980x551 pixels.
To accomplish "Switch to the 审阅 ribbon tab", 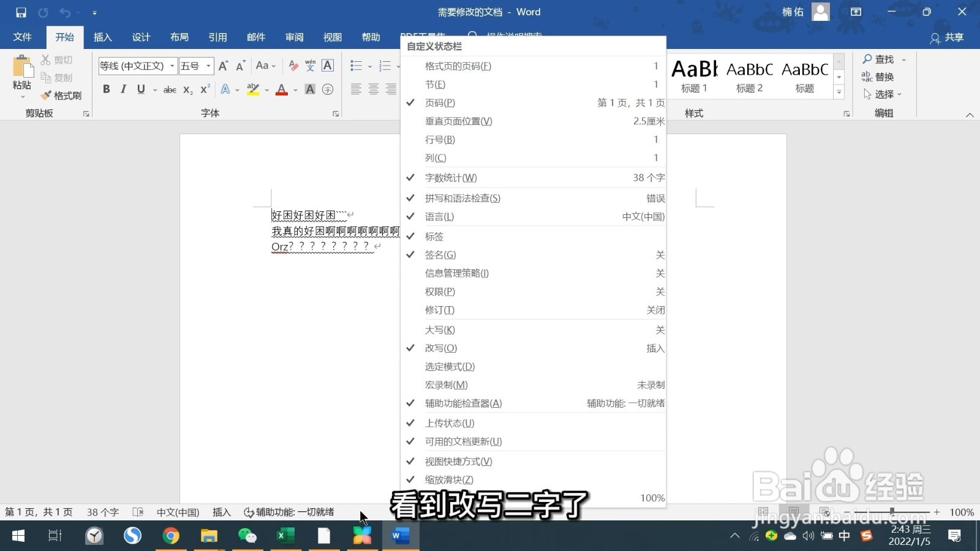I will (294, 37).
